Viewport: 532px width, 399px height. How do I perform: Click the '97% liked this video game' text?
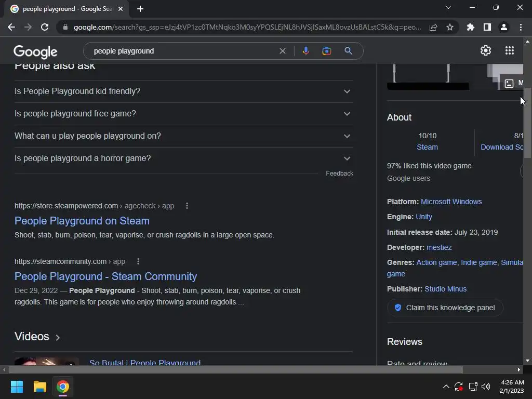(429, 166)
